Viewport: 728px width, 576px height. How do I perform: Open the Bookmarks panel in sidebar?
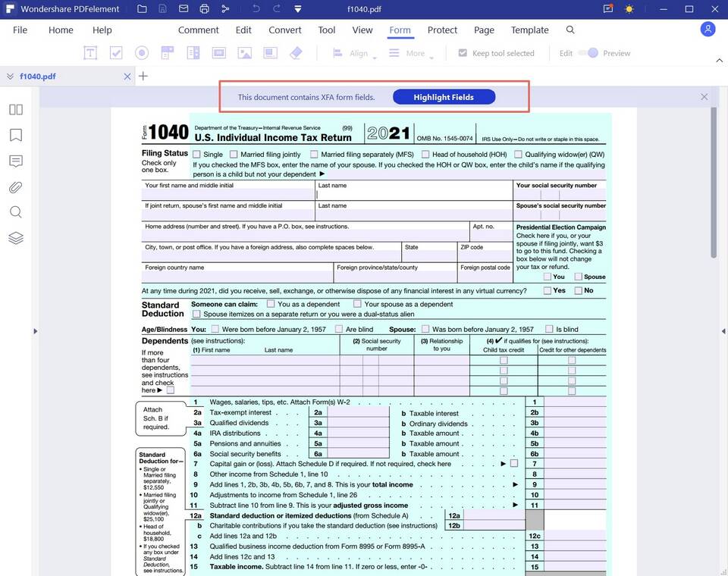pyautogui.click(x=16, y=135)
